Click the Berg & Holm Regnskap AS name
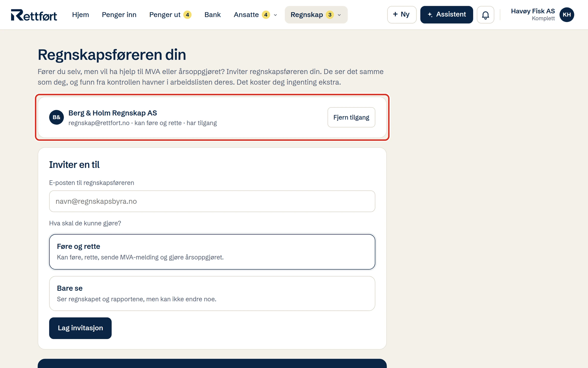Image resolution: width=588 pixels, height=368 pixels. [112, 113]
